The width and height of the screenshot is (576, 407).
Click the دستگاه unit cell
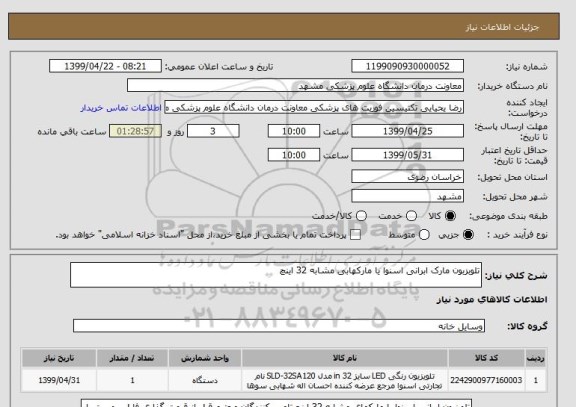(205, 380)
